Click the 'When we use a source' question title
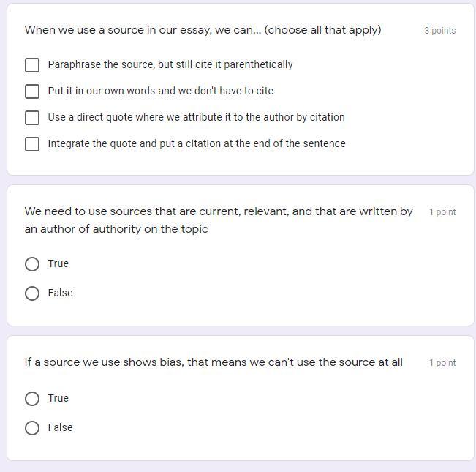The image size is (476, 472). (x=203, y=30)
